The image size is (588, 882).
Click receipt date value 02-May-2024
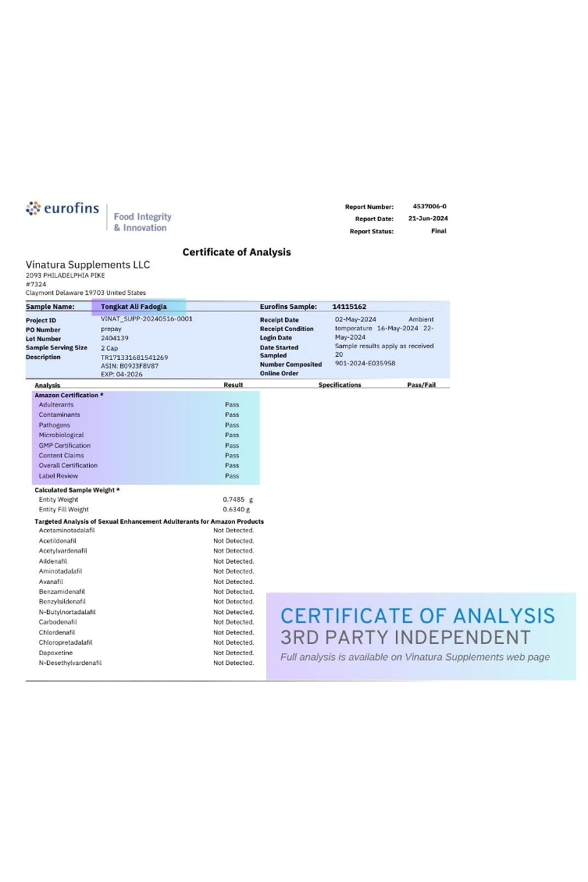(x=356, y=319)
